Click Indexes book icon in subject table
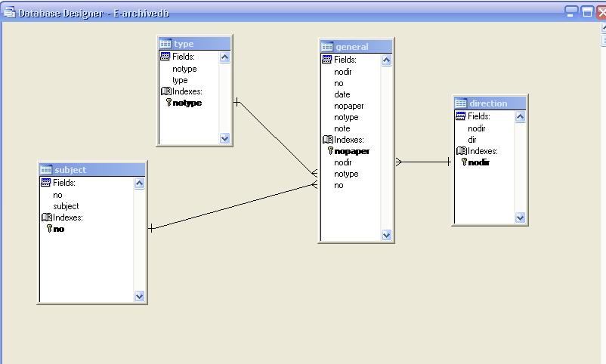This screenshot has height=364, width=606. click(x=46, y=217)
